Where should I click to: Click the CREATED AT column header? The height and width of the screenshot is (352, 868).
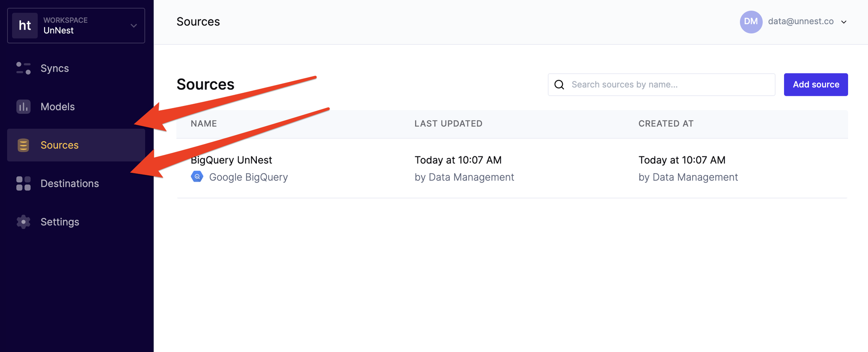(x=666, y=124)
